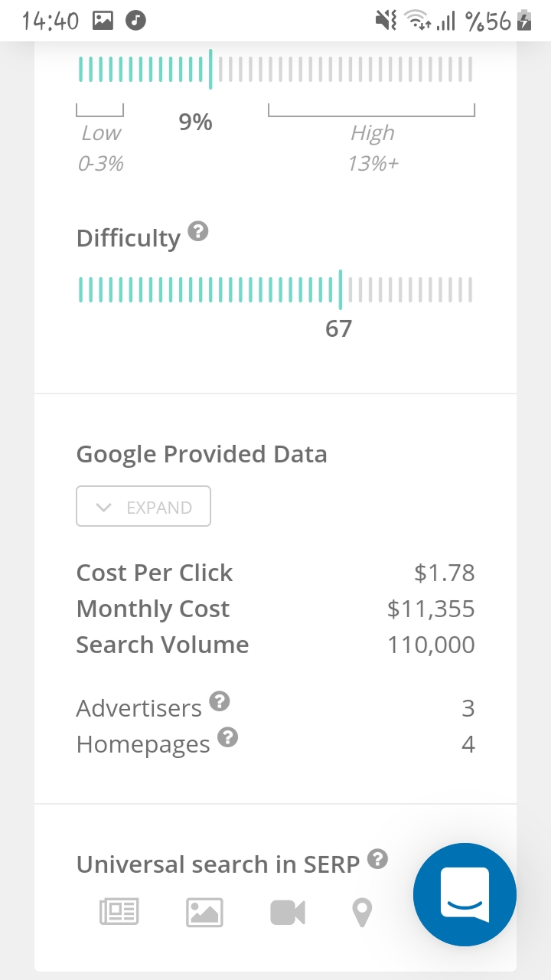Viewport: 551px width, 980px height.
Task: Expand the Google Provided Data section
Action: pyautogui.click(x=143, y=507)
